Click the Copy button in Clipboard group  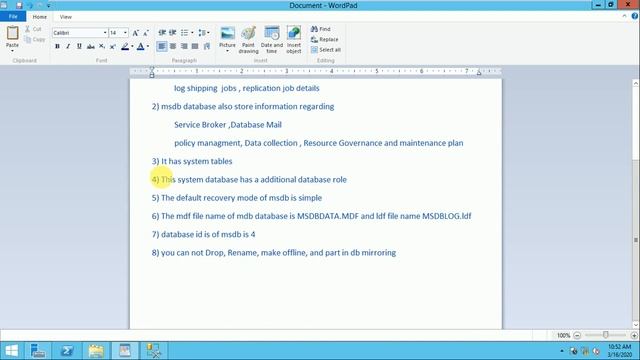point(35,40)
